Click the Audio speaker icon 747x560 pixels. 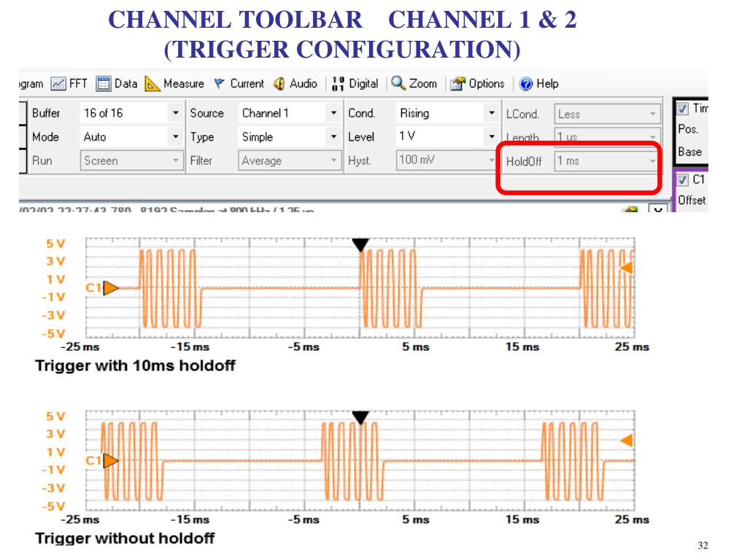[279, 84]
